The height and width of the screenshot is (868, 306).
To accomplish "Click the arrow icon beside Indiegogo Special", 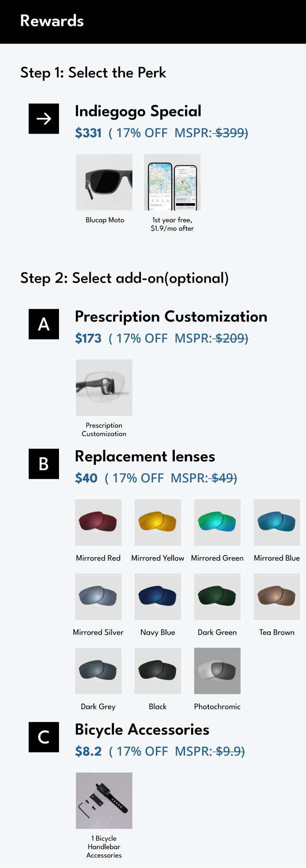I will [44, 119].
